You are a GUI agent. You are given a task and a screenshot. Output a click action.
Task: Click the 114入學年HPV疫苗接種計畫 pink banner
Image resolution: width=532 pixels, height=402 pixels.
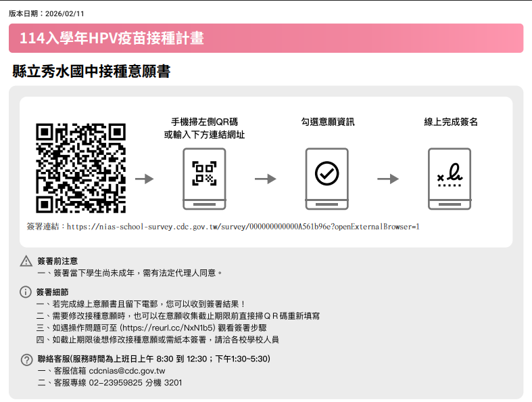click(x=266, y=38)
